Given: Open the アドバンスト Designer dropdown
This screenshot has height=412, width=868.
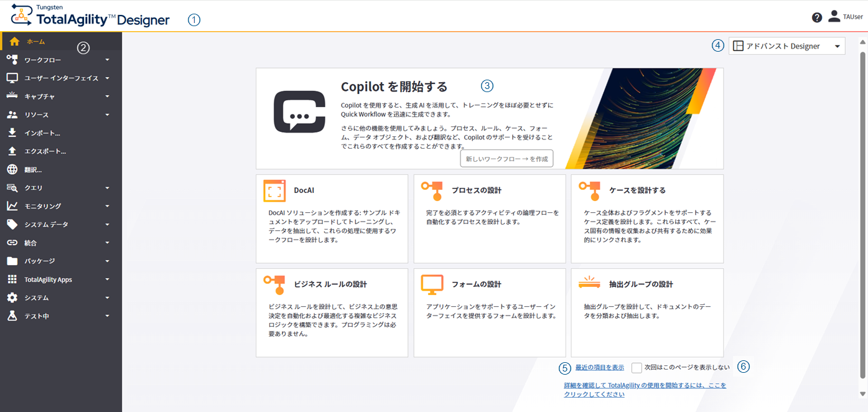Looking at the screenshot, I should 786,45.
